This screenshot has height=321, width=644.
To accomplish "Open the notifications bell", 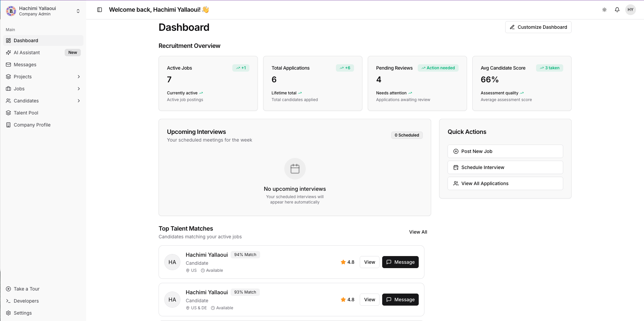I will tap(617, 10).
